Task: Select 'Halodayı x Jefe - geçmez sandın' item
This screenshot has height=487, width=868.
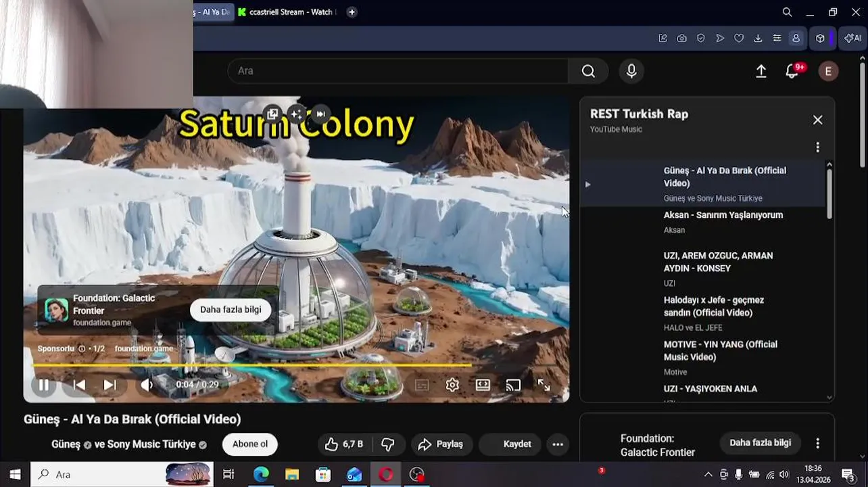Action: tap(703, 313)
